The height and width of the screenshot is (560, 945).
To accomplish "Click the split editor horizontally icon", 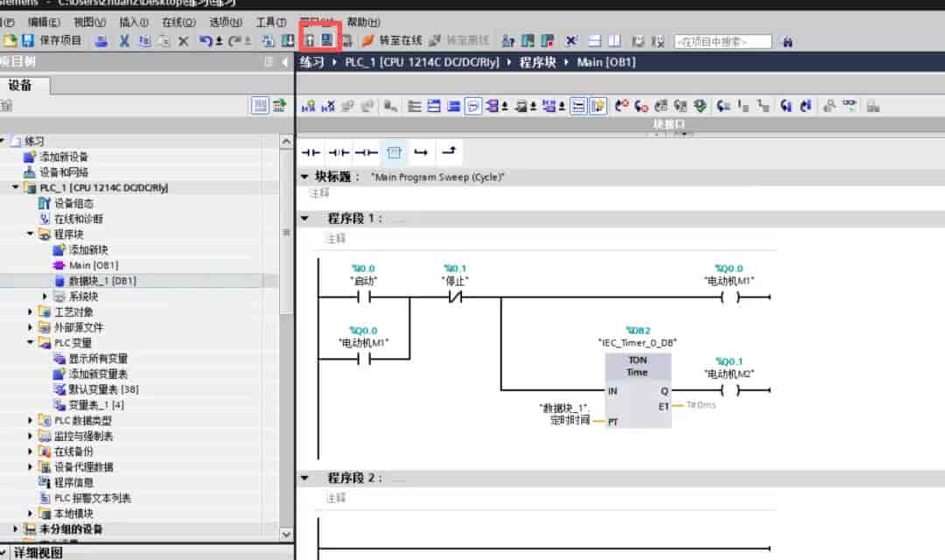I will click(x=594, y=41).
